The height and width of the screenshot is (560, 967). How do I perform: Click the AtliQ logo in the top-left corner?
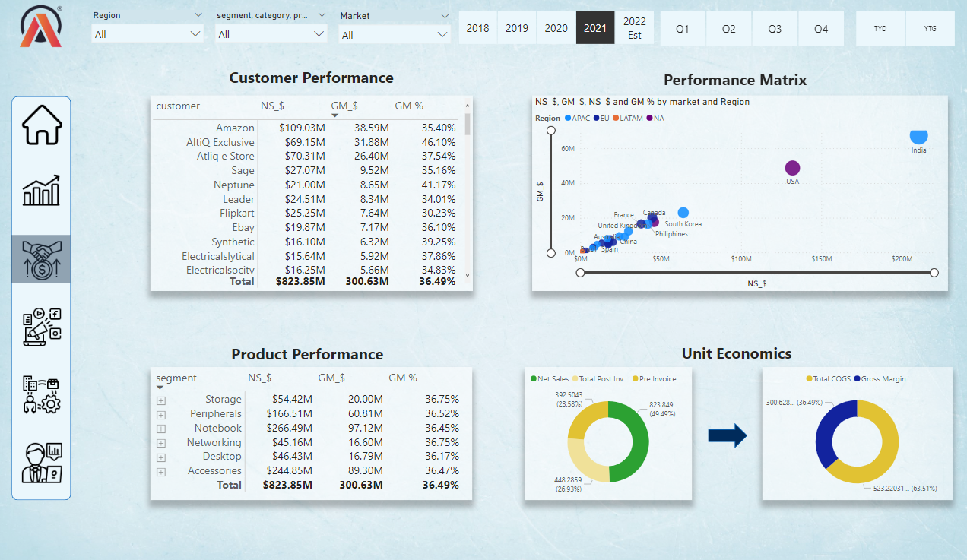40,25
